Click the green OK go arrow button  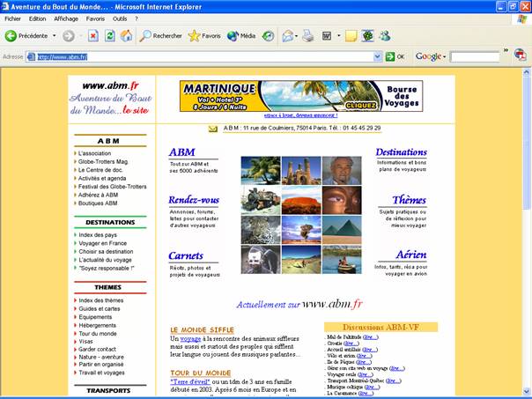click(x=390, y=56)
